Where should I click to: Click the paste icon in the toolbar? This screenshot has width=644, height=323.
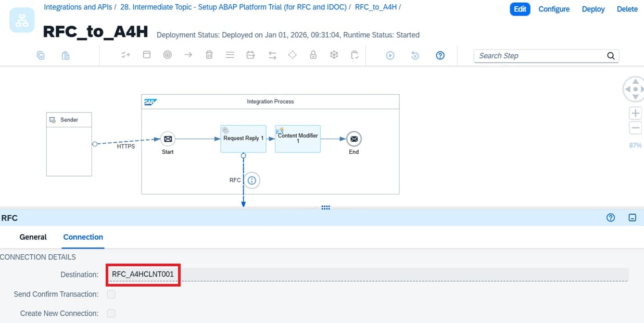tap(66, 56)
